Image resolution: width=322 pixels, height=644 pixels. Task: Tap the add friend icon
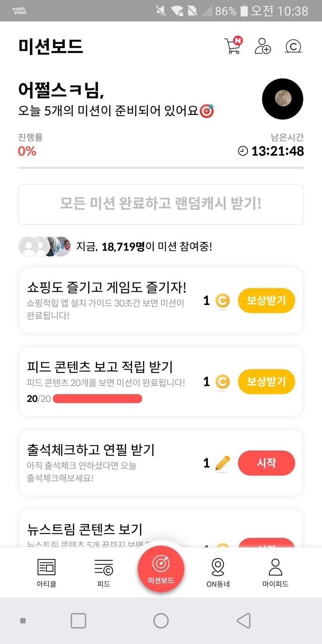pyautogui.click(x=263, y=46)
